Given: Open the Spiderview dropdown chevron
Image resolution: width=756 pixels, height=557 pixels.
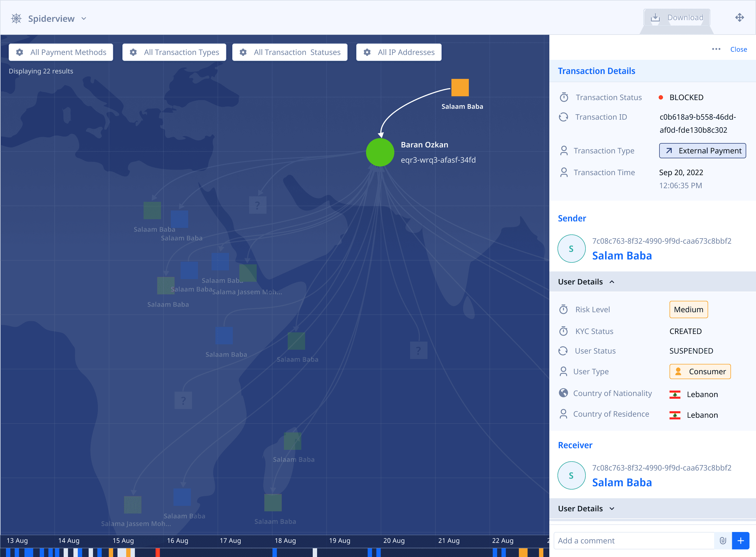Looking at the screenshot, I should point(84,18).
